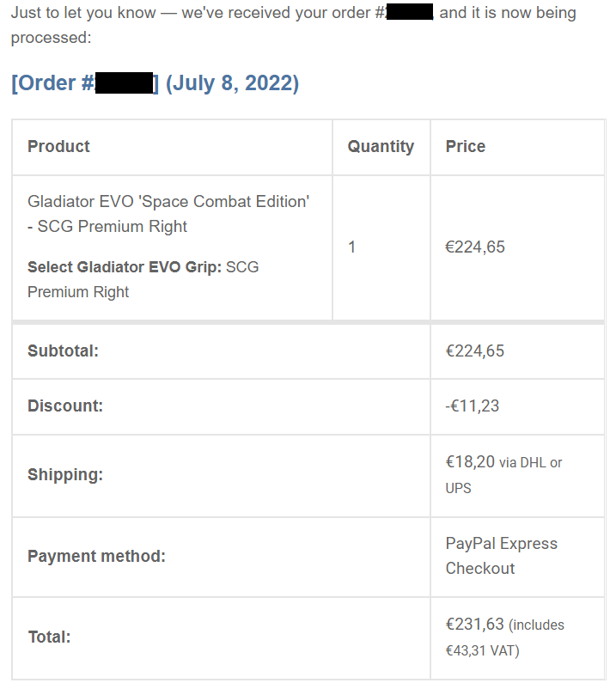
Task: Click the total amount €231,63
Action: click(x=475, y=625)
